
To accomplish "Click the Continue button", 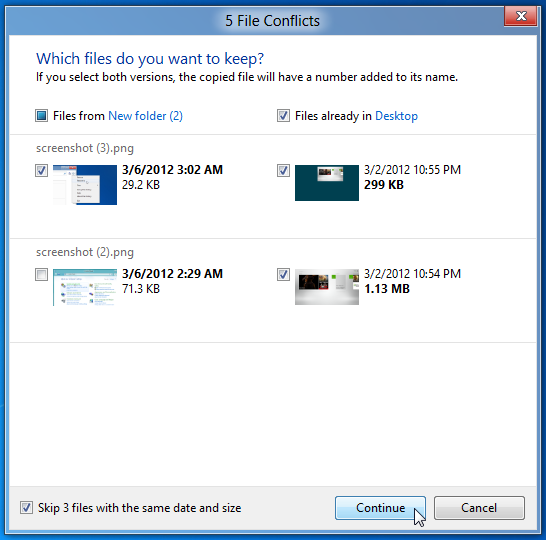I will click(380, 508).
